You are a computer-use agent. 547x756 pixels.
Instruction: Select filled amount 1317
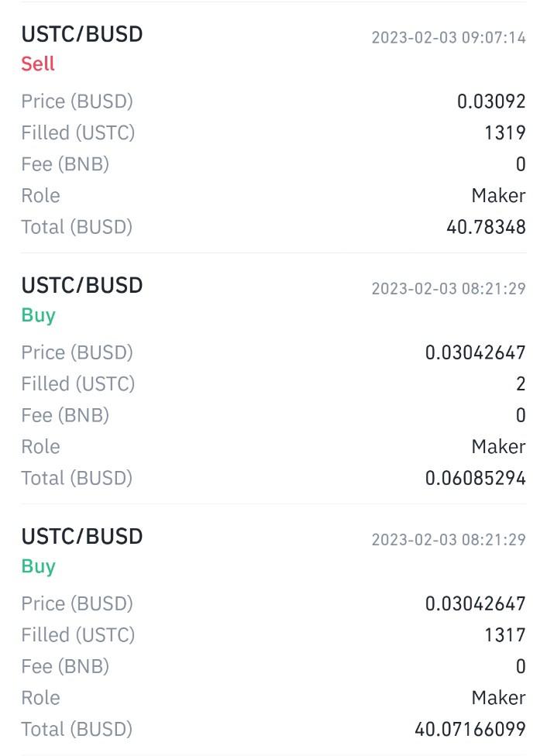tap(505, 635)
